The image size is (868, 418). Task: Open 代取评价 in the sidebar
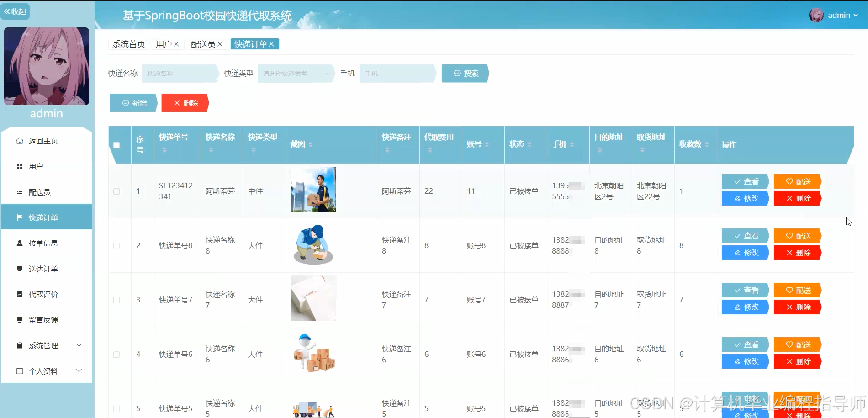[x=44, y=294]
